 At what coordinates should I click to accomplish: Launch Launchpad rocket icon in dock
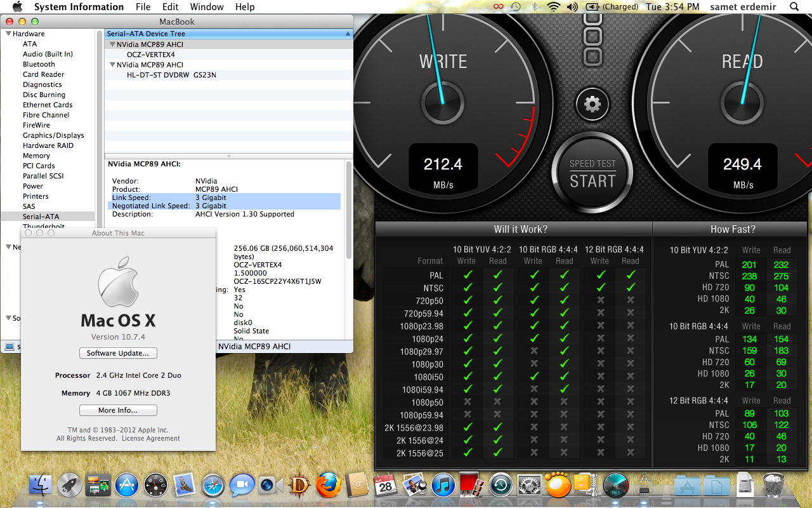[70, 486]
